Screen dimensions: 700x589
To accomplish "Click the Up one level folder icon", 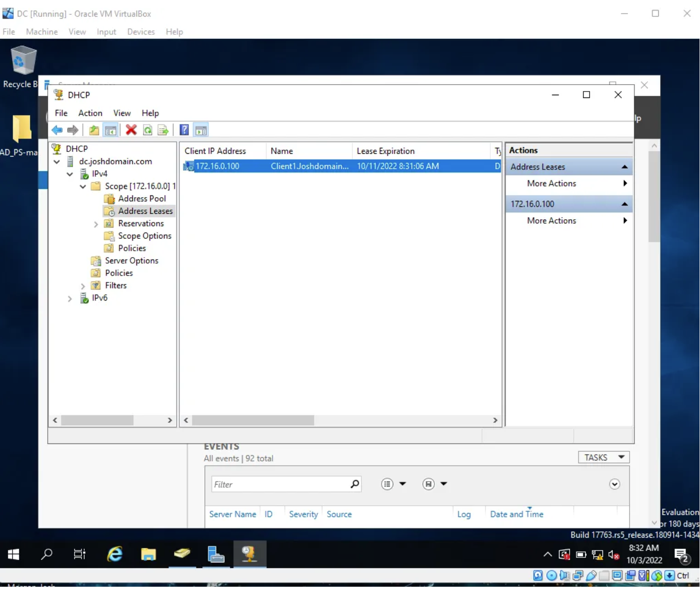I will [94, 130].
